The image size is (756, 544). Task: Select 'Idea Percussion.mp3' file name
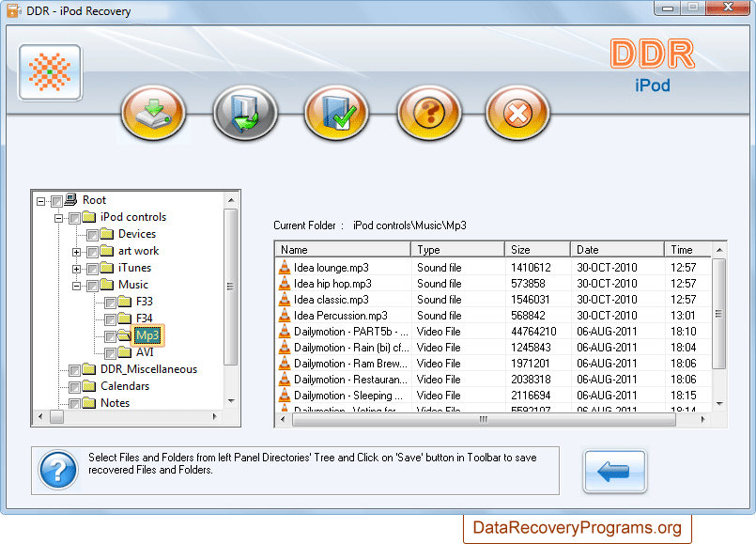pyautogui.click(x=340, y=316)
